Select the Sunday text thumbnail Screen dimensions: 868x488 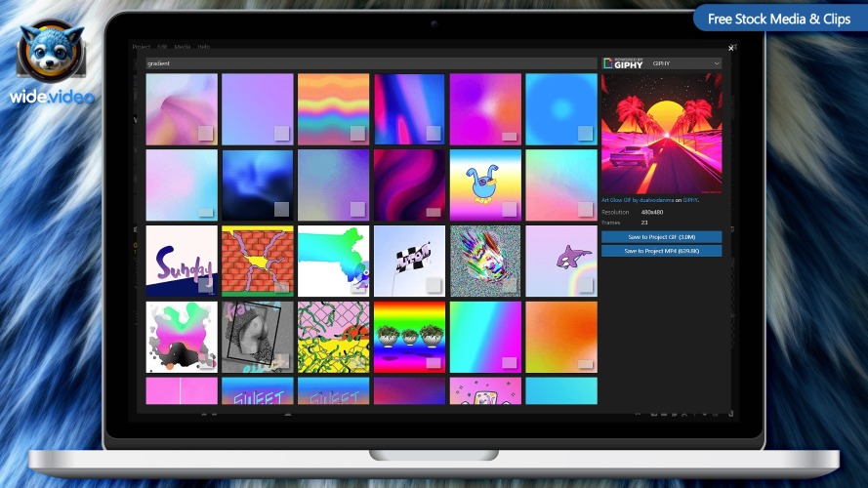point(182,262)
